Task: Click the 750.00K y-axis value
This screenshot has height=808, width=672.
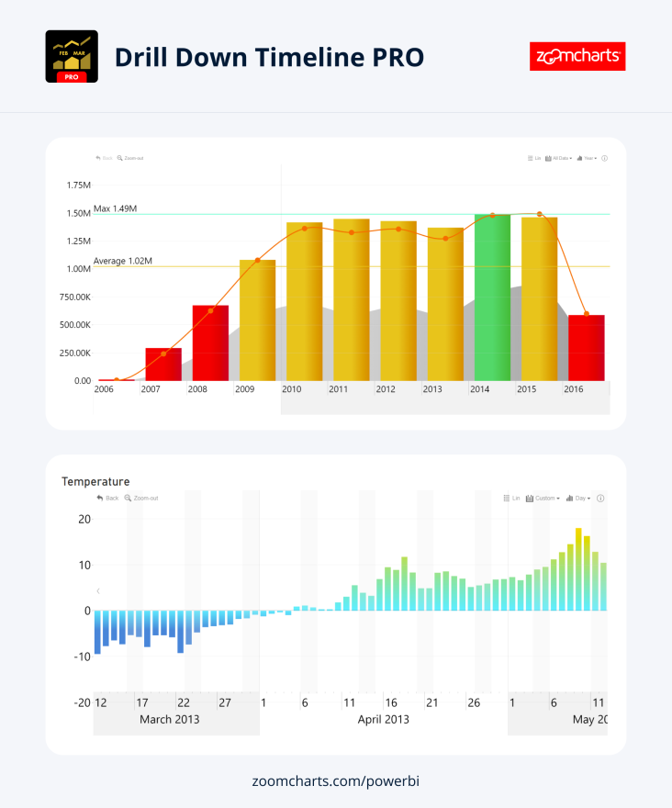Action: pyautogui.click(x=75, y=297)
